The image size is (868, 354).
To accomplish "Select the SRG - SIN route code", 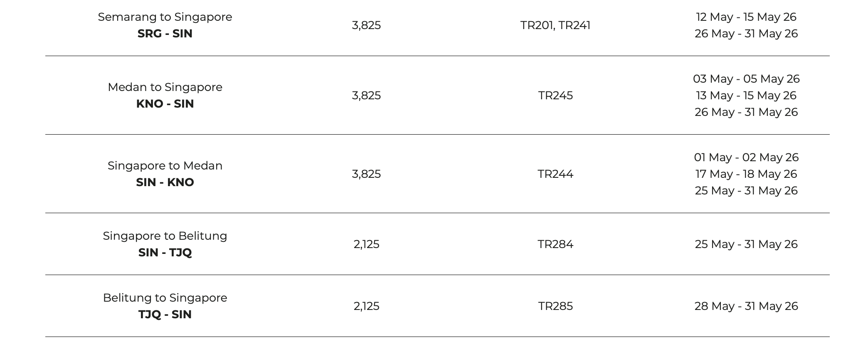I will [x=165, y=34].
